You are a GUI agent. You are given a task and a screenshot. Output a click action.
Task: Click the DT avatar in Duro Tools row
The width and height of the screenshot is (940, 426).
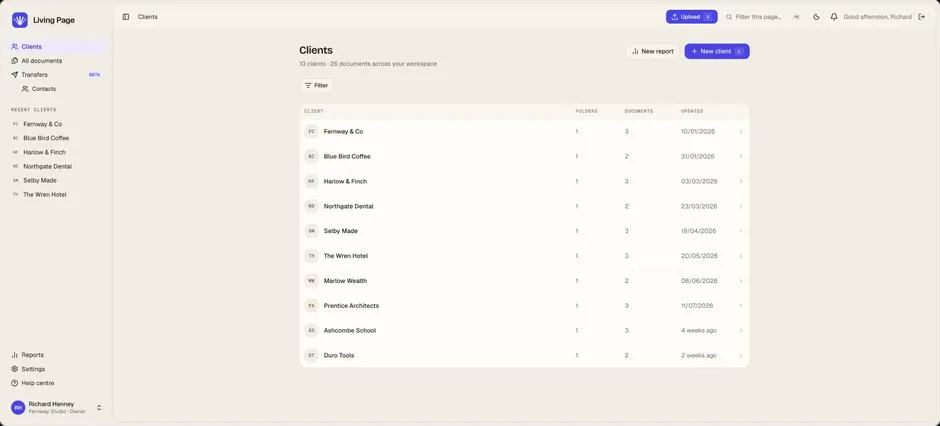coord(311,355)
